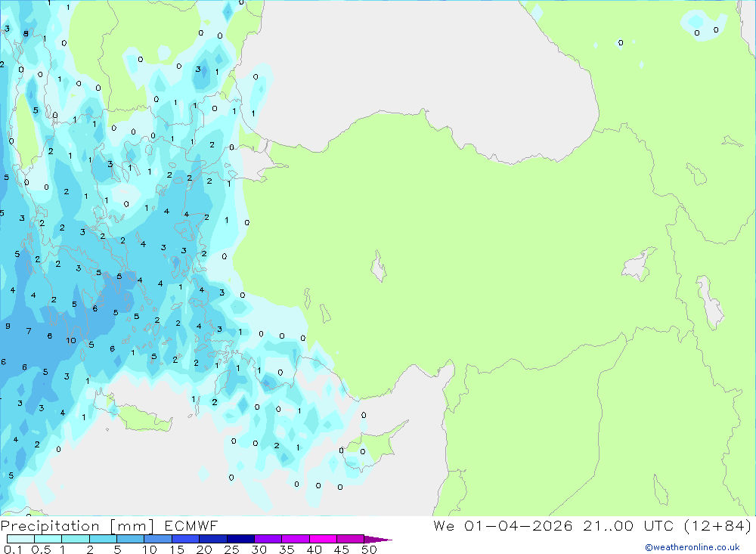Click the "9" precipitation value on map
Screen dimensions: 756x554
coord(8,326)
